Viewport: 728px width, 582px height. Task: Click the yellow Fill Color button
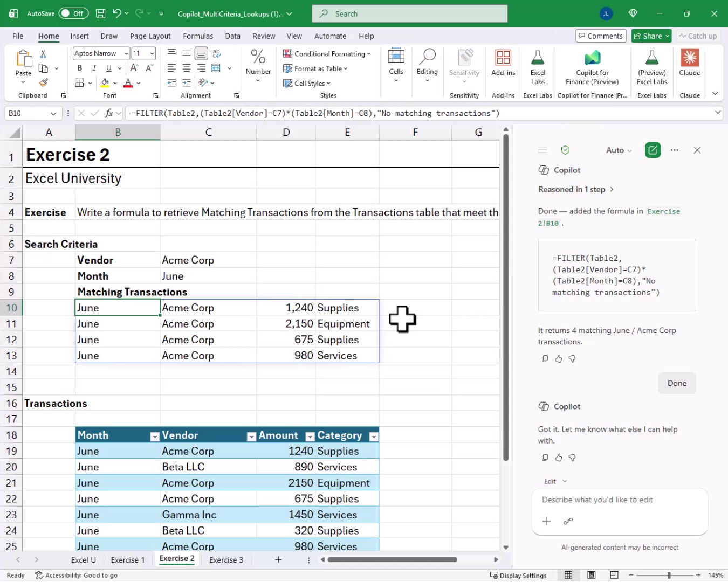[x=105, y=83]
